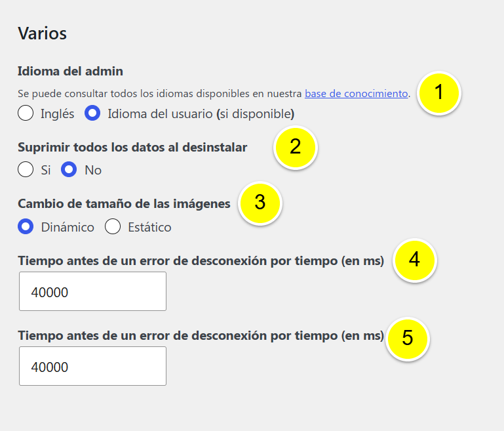Click the Idioma del admin label
504x431 pixels.
pyautogui.click(x=70, y=71)
